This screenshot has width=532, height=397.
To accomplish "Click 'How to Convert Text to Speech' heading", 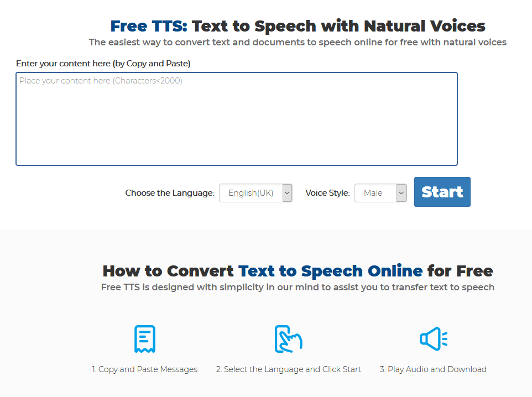I will click(298, 271).
